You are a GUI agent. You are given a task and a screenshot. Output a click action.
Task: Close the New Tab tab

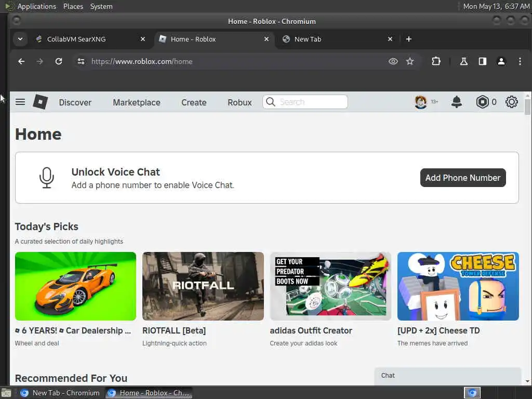(390, 39)
